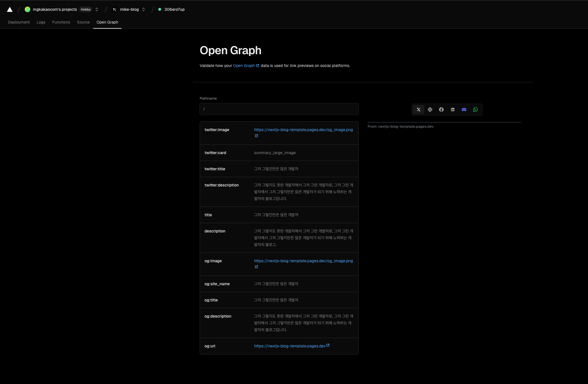This screenshot has height=384, width=588.
Task: Switch to the Functions tab
Action: pyautogui.click(x=61, y=22)
